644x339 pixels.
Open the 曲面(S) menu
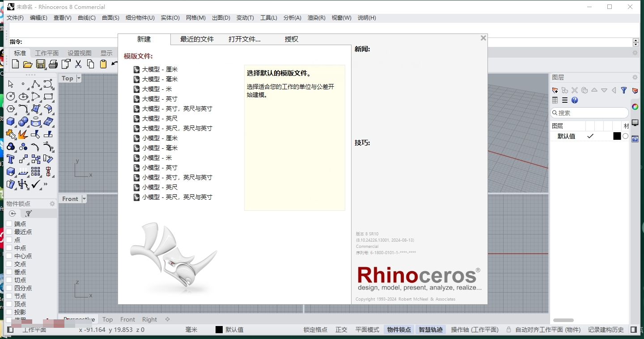tap(110, 18)
